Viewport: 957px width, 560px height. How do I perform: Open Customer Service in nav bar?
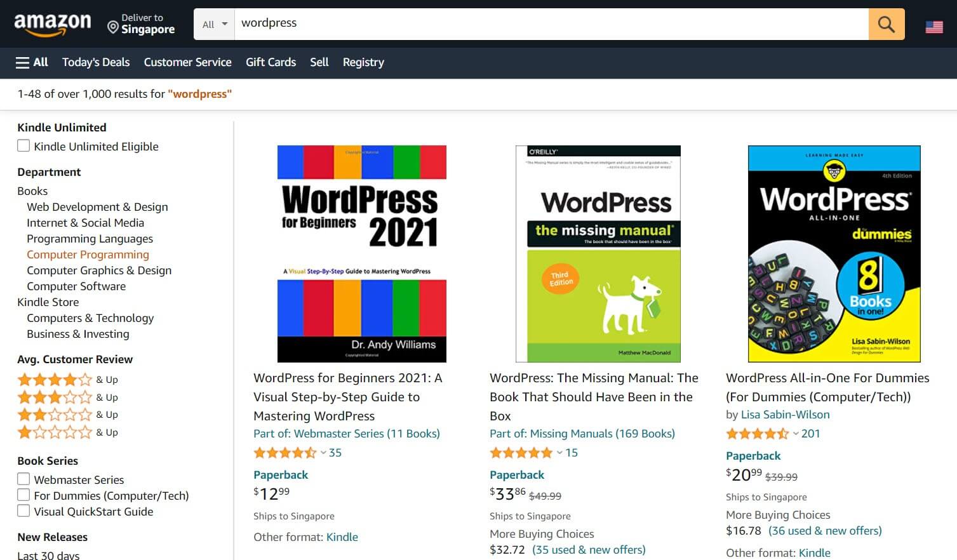187,62
